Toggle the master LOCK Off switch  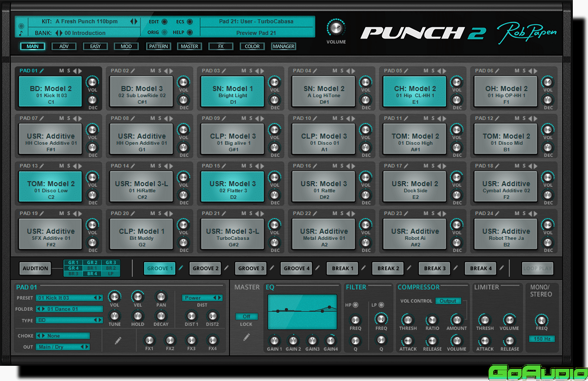point(246,317)
